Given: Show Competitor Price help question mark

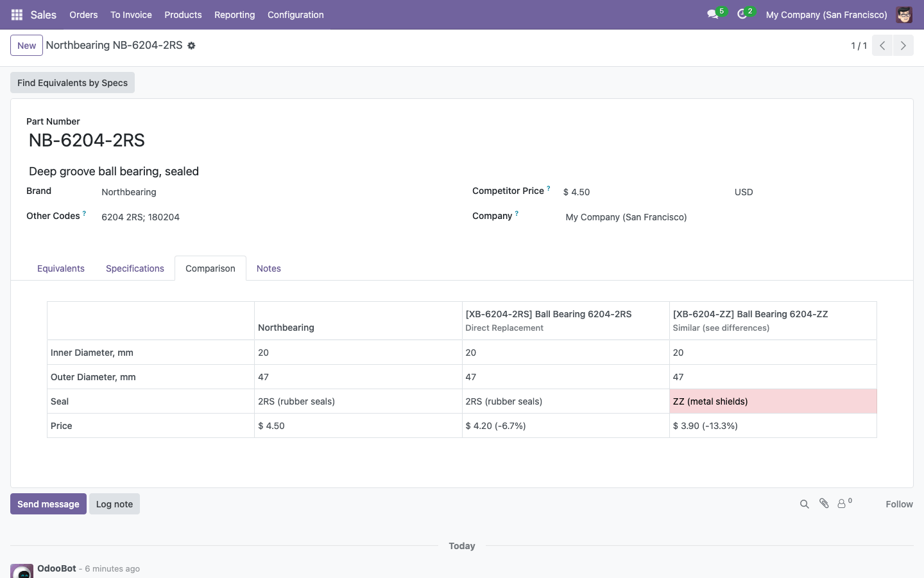Looking at the screenshot, I should [549, 188].
